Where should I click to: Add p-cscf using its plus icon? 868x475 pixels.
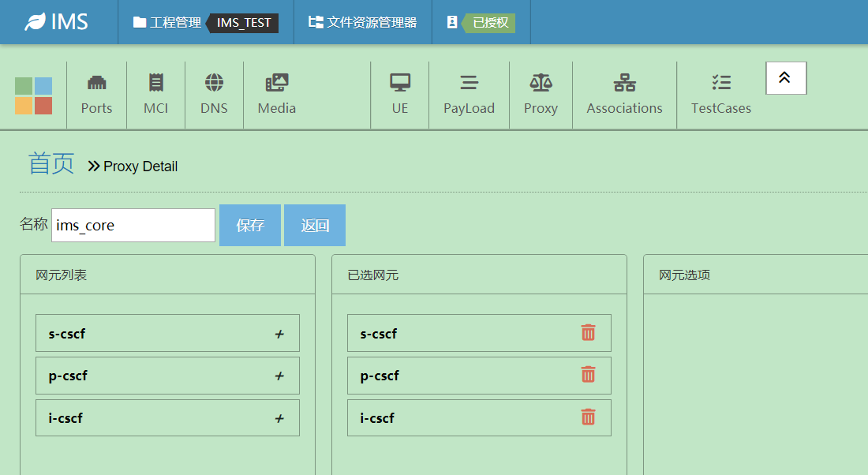pos(279,376)
